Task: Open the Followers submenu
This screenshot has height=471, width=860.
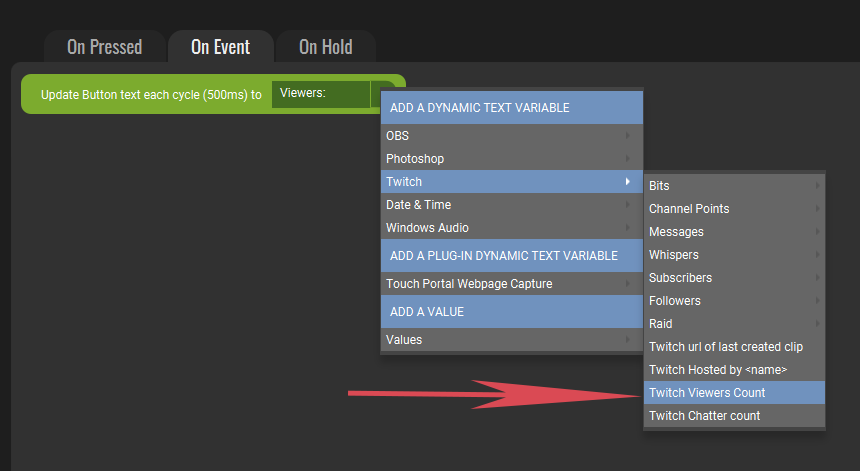Action: click(x=734, y=300)
